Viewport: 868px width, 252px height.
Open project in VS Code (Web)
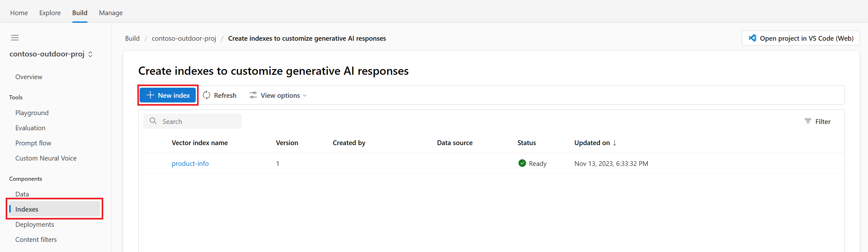(x=800, y=38)
